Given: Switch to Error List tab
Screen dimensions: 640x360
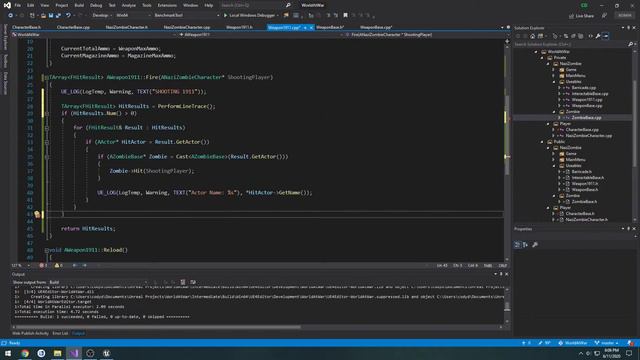Looking at the screenshot, I should point(60,333).
